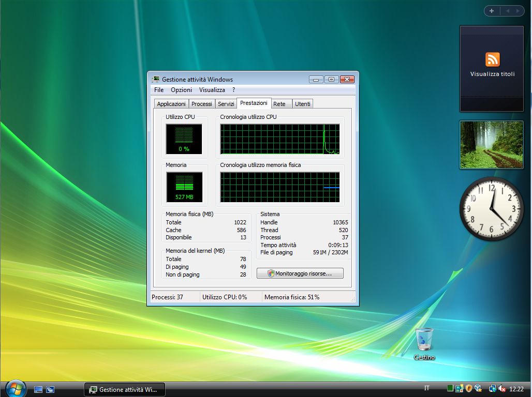Click Thread value 520

(x=343, y=230)
